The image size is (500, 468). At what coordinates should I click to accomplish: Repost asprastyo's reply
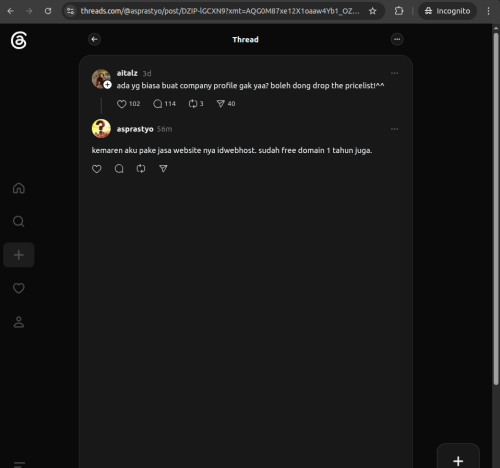tap(141, 169)
